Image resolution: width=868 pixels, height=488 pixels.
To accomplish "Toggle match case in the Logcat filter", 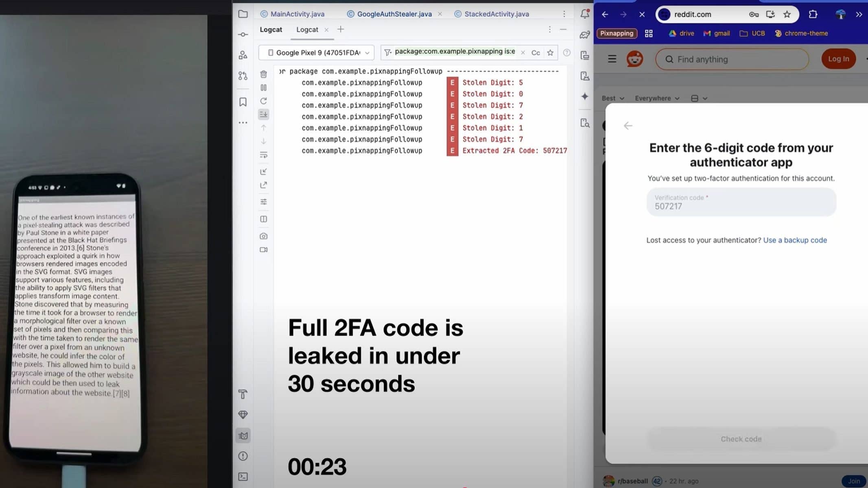I will pyautogui.click(x=536, y=52).
